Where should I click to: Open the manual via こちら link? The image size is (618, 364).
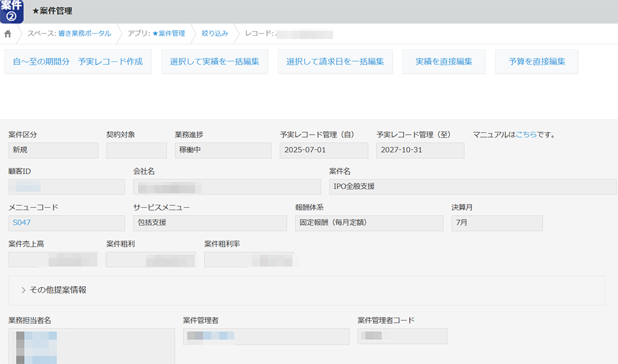[525, 134]
